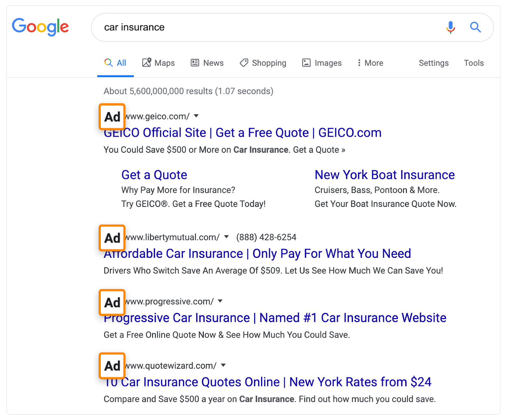Select the Shopping tag icon tab

click(x=263, y=63)
